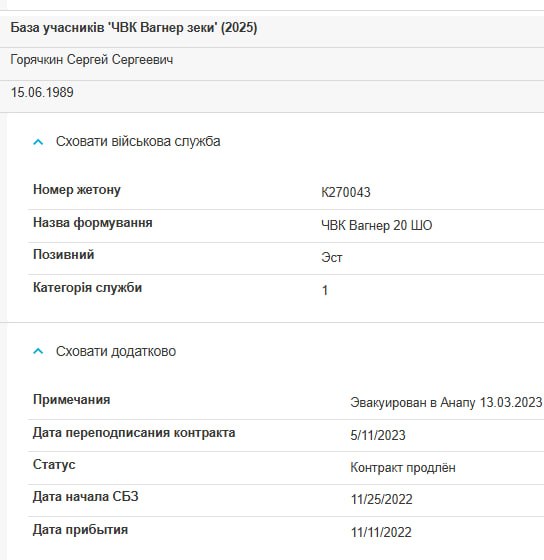The width and height of the screenshot is (544, 560).
Task: Select note 'Эвакуирован в Анапу 13.03.2023'
Action: [446, 402]
